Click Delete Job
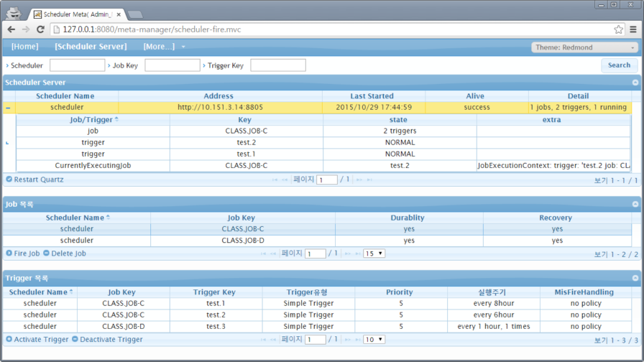This screenshot has height=362, width=644. pos(65,254)
